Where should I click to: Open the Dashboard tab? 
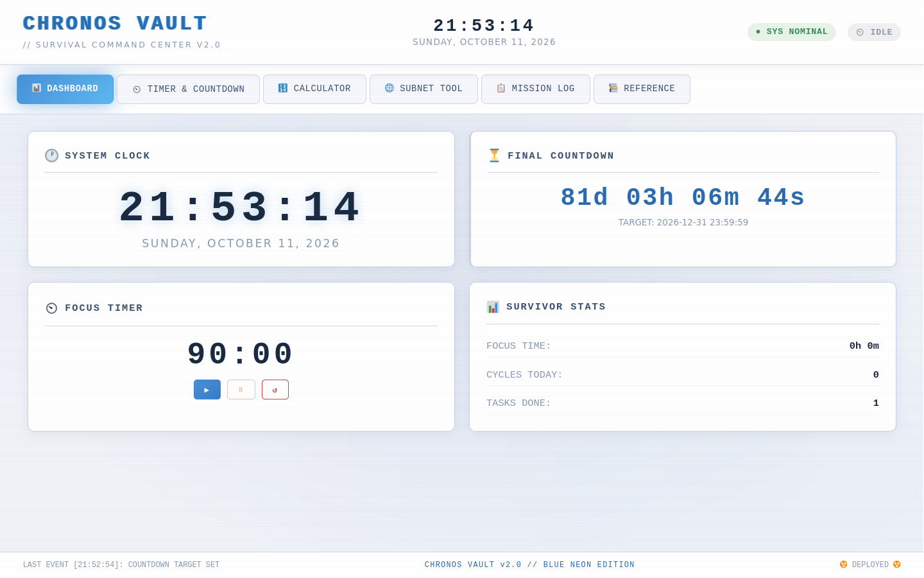point(65,89)
